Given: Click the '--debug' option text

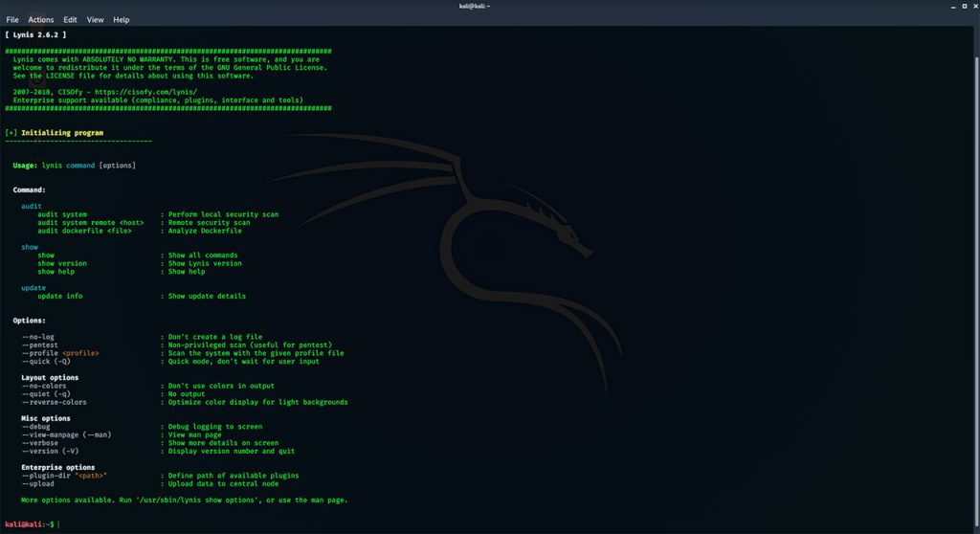Looking at the screenshot, I should 36,427.
